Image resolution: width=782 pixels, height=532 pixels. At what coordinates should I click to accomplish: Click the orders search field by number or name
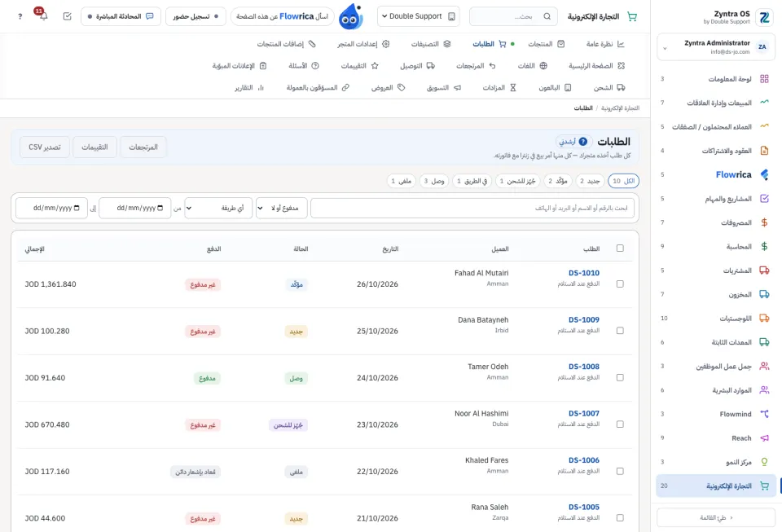472,208
